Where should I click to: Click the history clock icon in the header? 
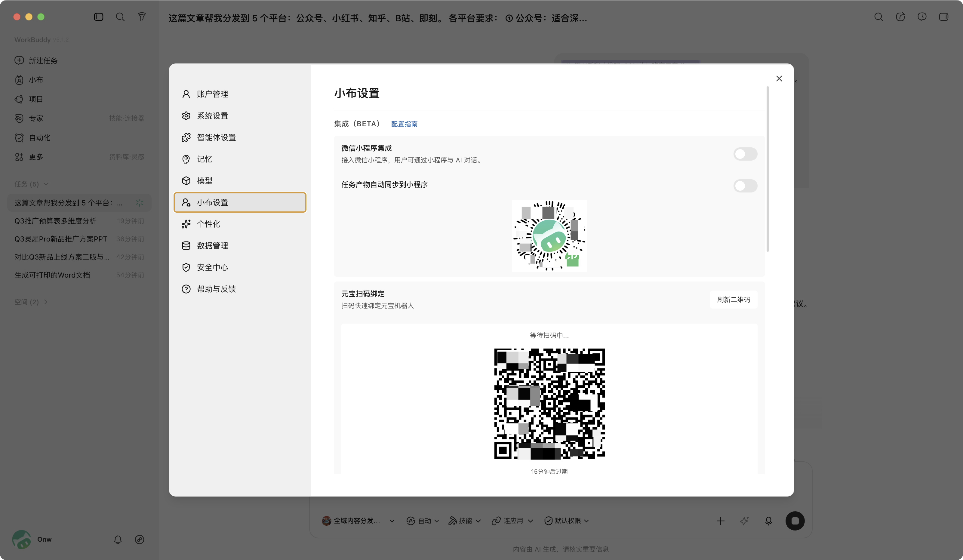(x=922, y=17)
